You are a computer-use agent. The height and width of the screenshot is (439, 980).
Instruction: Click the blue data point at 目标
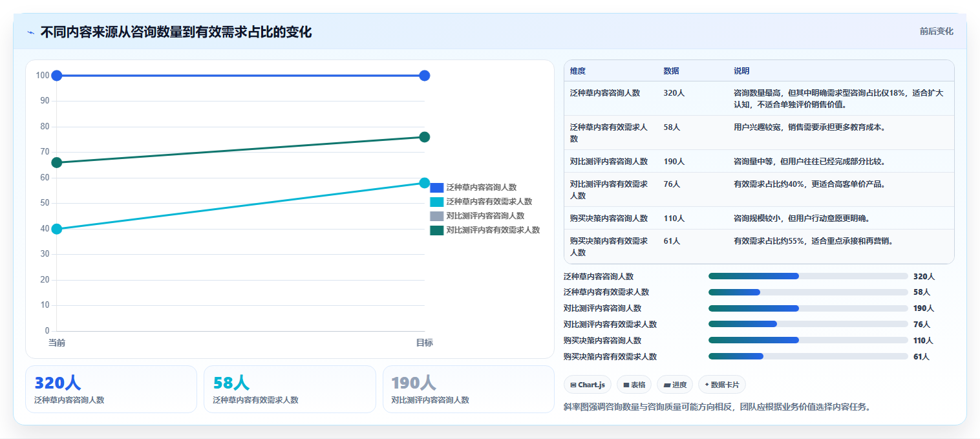pyautogui.click(x=425, y=76)
